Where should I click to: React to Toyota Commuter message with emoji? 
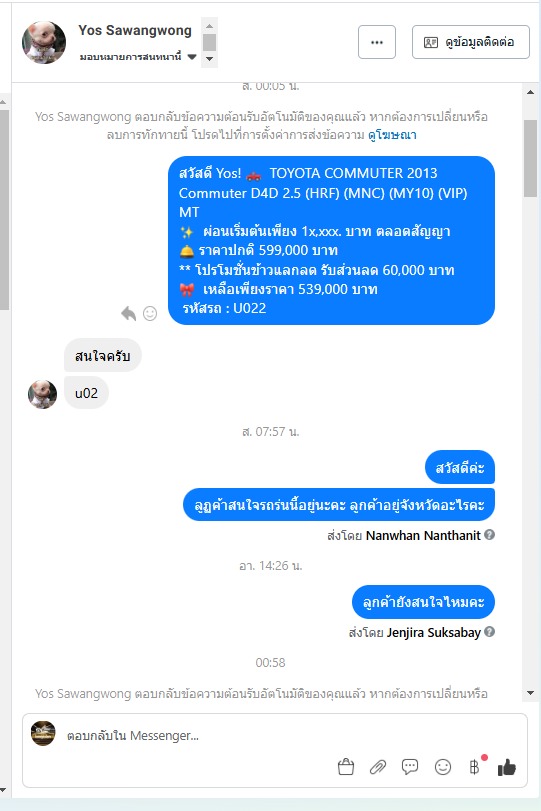(x=150, y=313)
